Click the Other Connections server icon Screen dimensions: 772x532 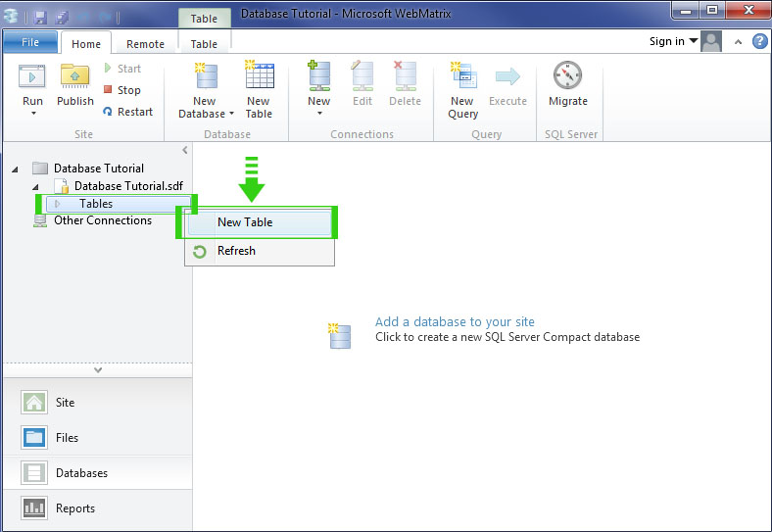point(39,220)
